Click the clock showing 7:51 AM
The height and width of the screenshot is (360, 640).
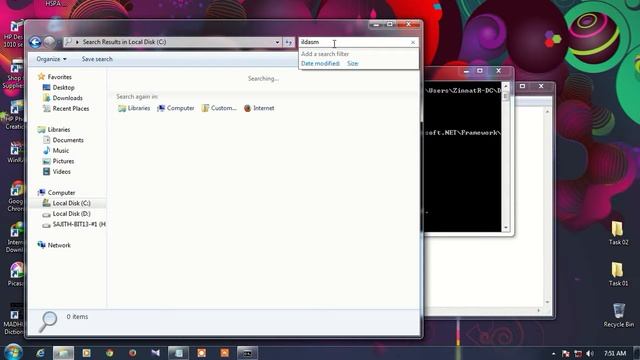click(x=615, y=353)
